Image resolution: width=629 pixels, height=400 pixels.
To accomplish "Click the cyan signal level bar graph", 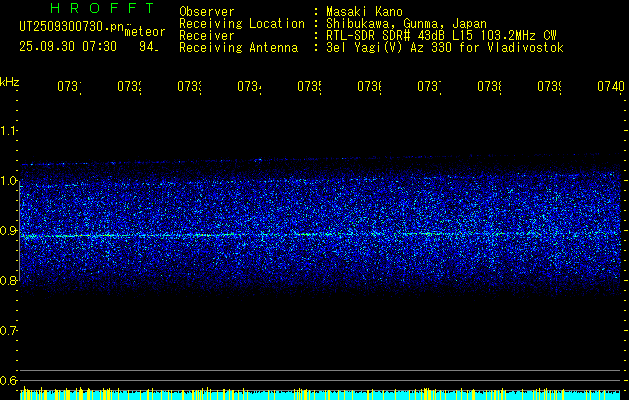I will click(x=320, y=394).
